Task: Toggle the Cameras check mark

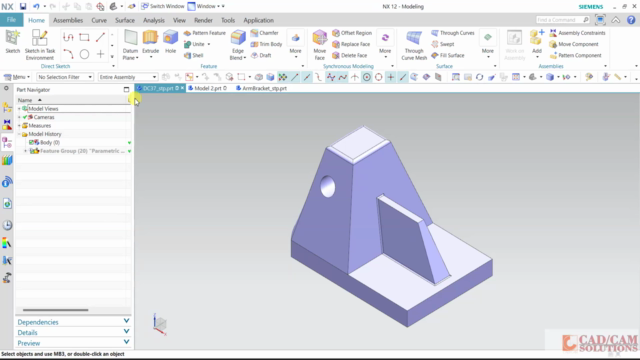Action: (25, 117)
